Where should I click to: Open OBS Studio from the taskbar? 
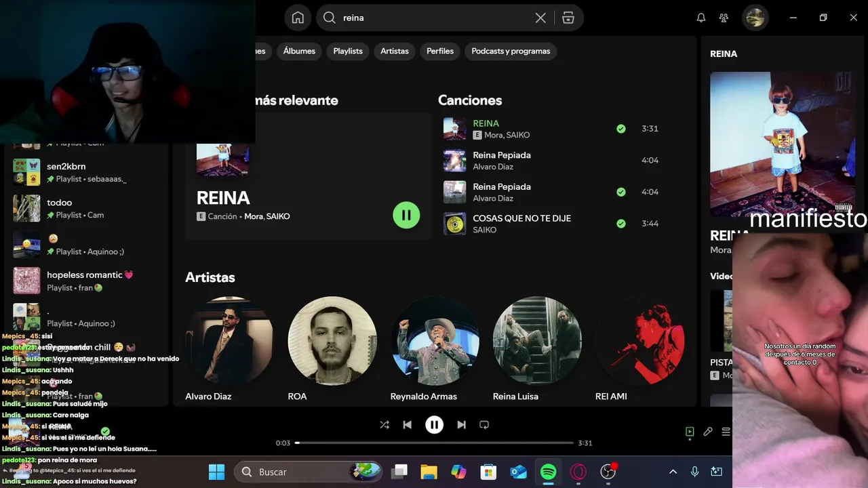608,472
